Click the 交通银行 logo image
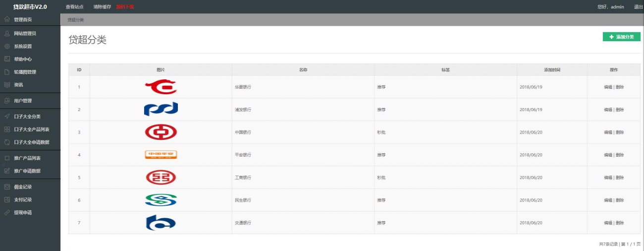This screenshot has height=251, width=644. tap(161, 223)
